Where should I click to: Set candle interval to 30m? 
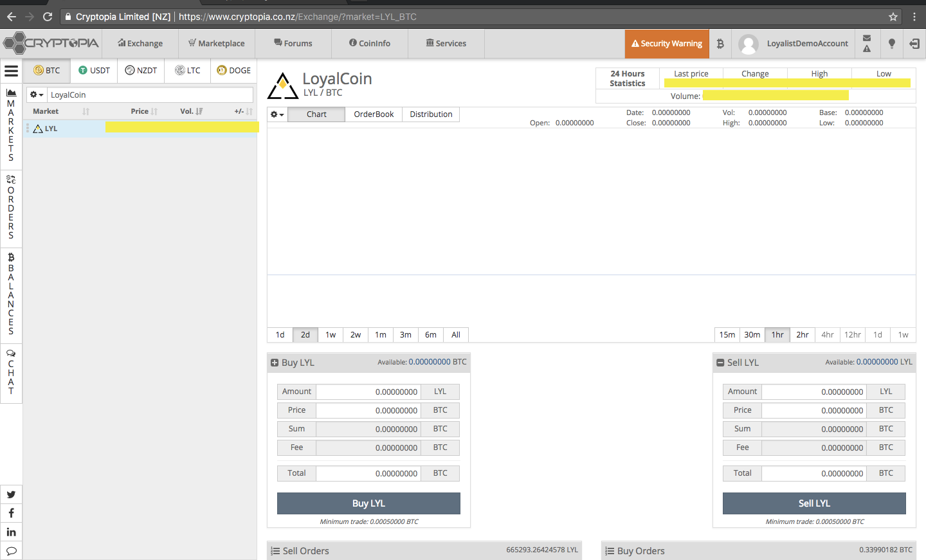click(752, 335)
